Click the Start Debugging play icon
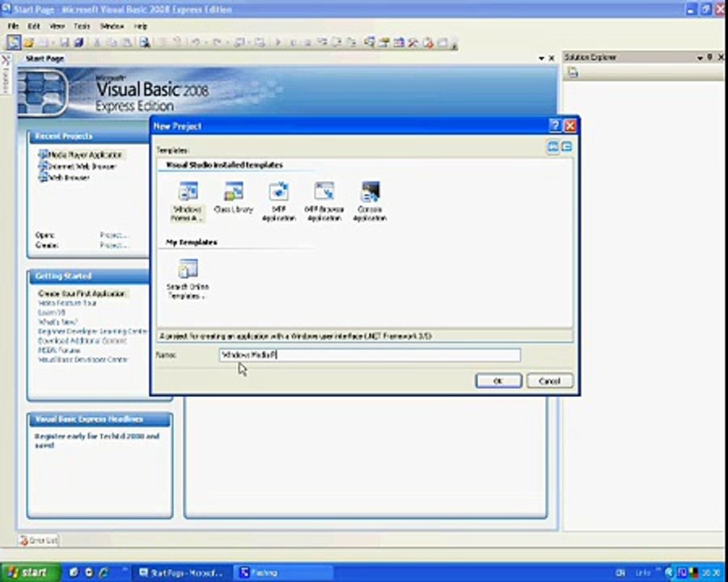The width and height of the screenshot is (728, 582). [277, 43]
